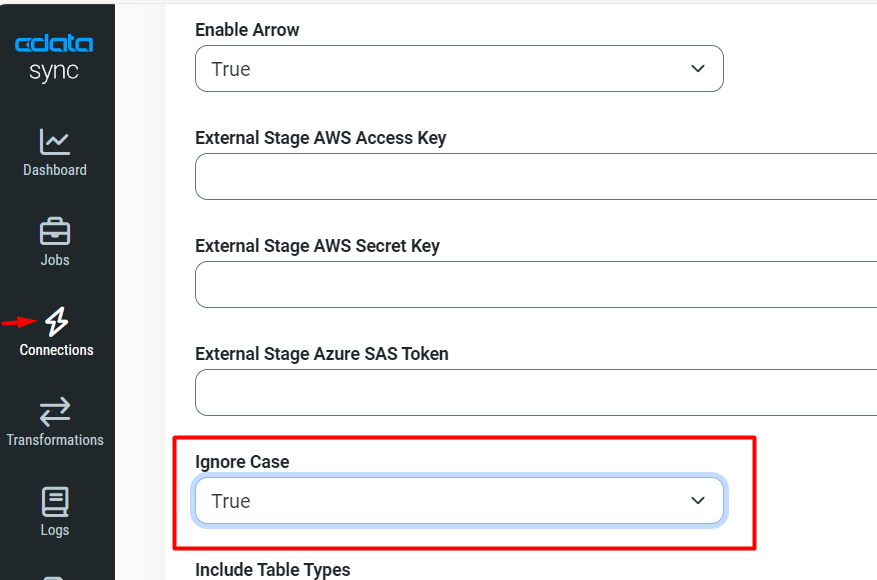Click the Logs label in sidebar
Viewport: 877px width, 580px height.
coord(55,530)
